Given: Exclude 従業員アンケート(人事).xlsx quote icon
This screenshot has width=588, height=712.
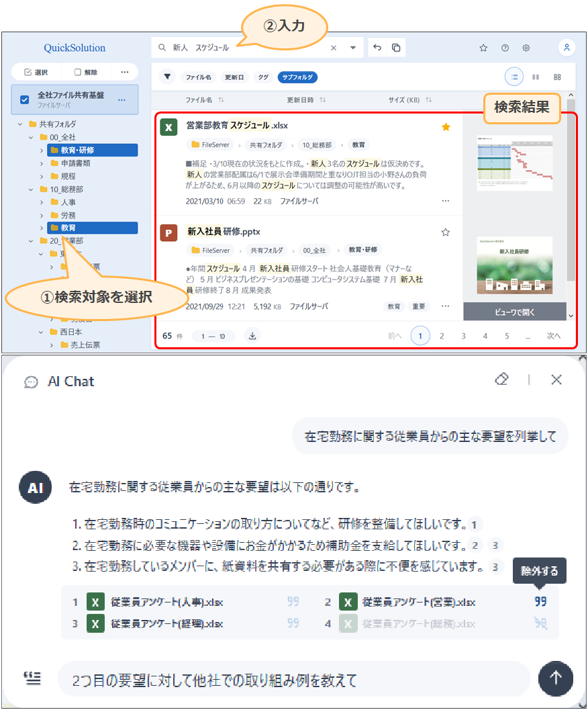Looking at the screenshot, I should pos(293,602).
